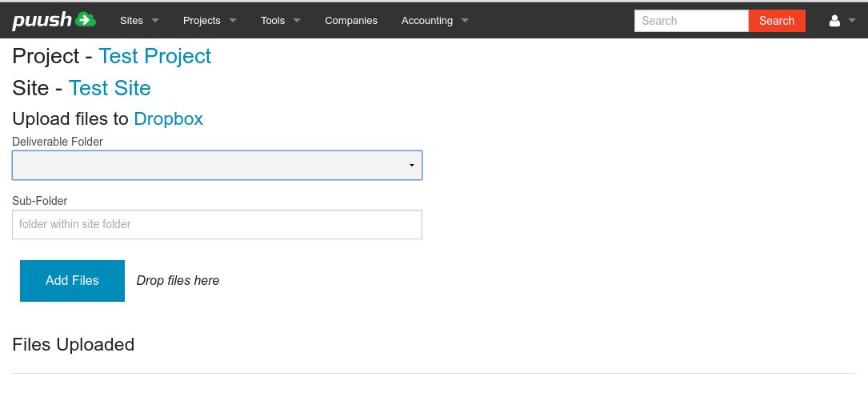Open the Accounting menu

[426, 21]
